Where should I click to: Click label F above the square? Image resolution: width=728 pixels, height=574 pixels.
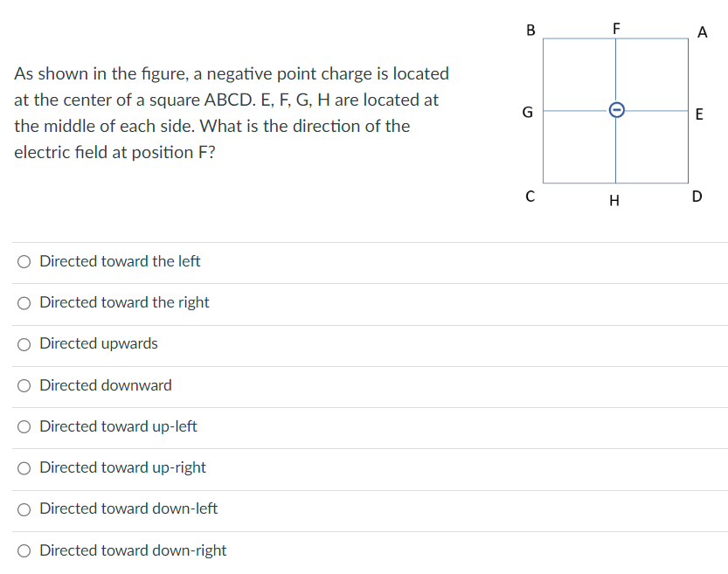click(x=616, y=27)
